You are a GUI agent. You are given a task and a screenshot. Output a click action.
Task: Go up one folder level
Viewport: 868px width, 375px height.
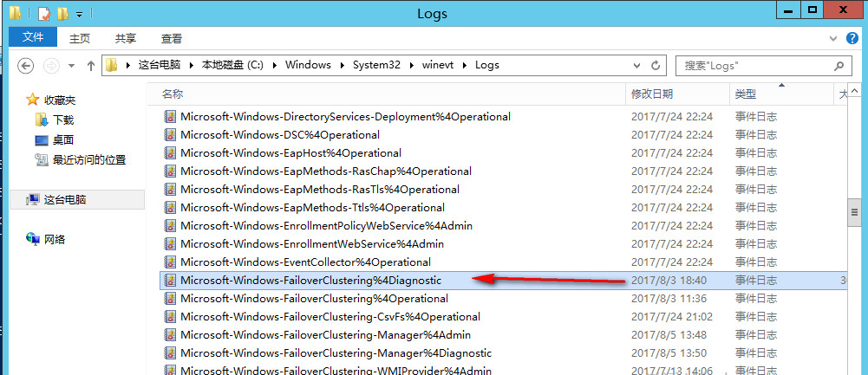point(91,66)
